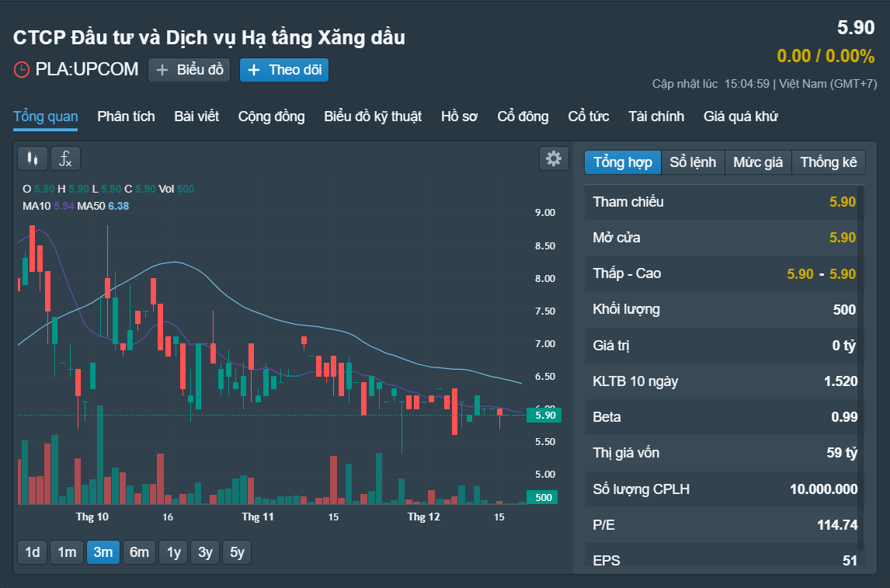Set chart range to 1d
This screenshot has height=588, width=890.
[33, 552]
